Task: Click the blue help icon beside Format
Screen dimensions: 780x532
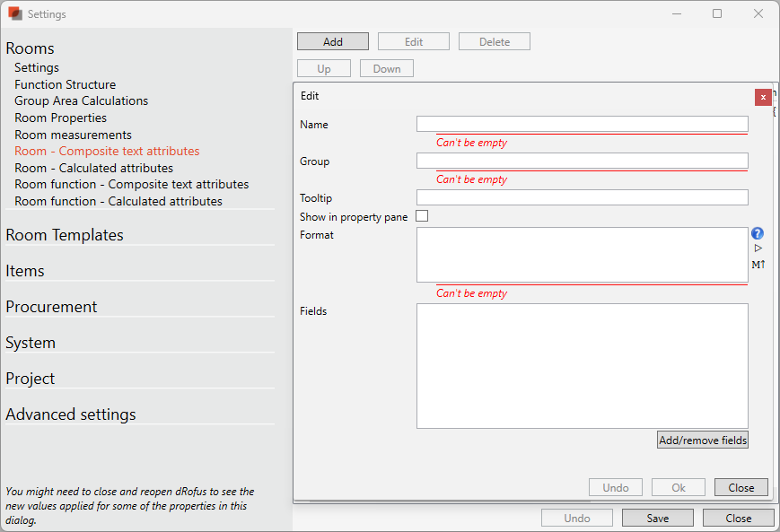Action: point(758,234)
